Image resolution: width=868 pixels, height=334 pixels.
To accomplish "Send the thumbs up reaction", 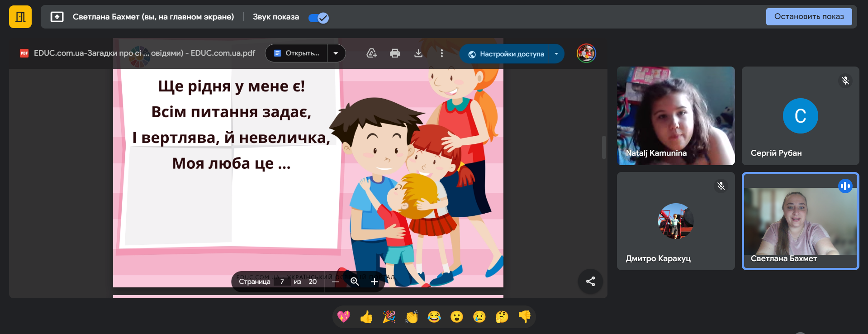I will coord(366,317).
